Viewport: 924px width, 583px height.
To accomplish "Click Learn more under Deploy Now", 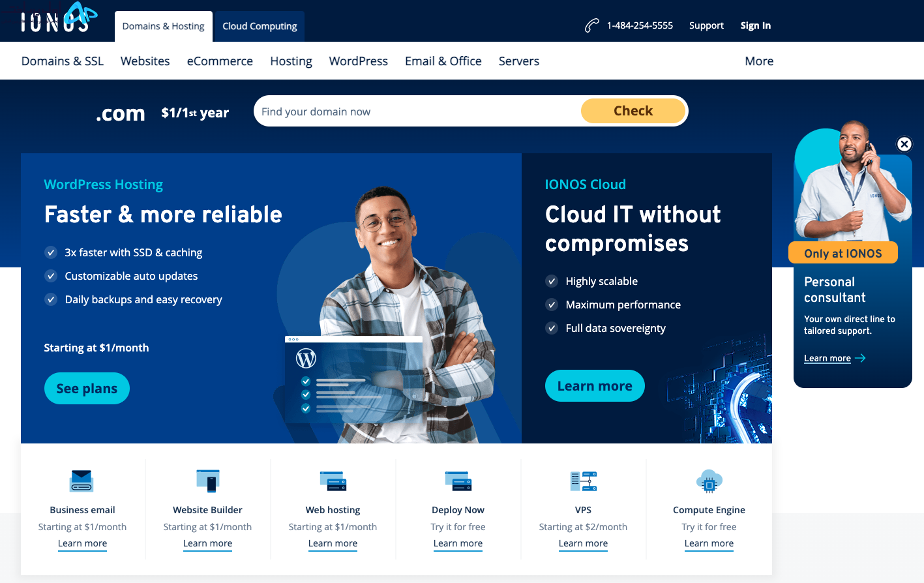I will (458, 543).
